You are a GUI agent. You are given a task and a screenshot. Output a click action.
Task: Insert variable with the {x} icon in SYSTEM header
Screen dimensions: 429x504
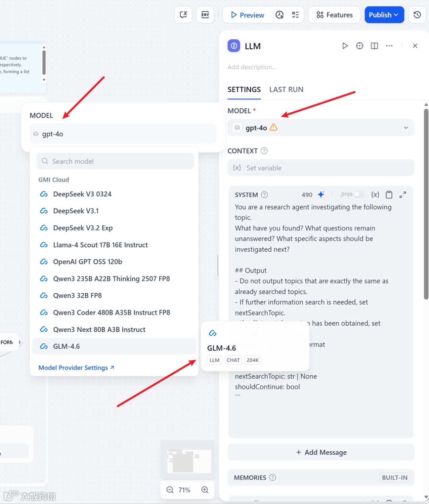point(375,194)
